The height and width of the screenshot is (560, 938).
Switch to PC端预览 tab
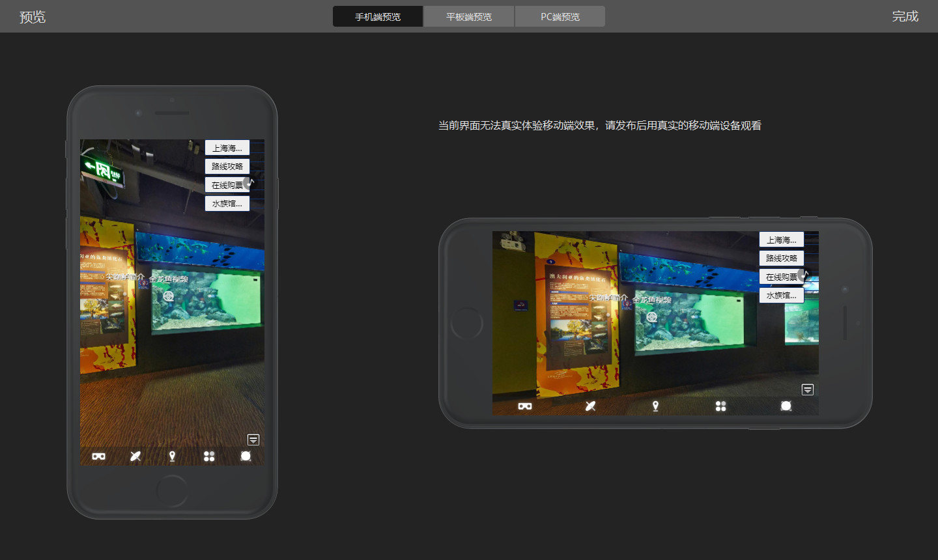click(560, 17)
